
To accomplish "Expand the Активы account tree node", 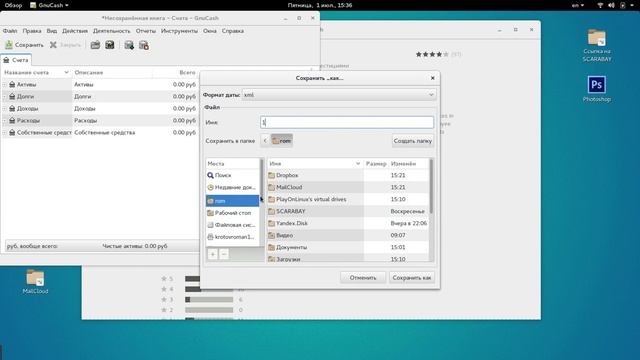I will tap(4, 84).
